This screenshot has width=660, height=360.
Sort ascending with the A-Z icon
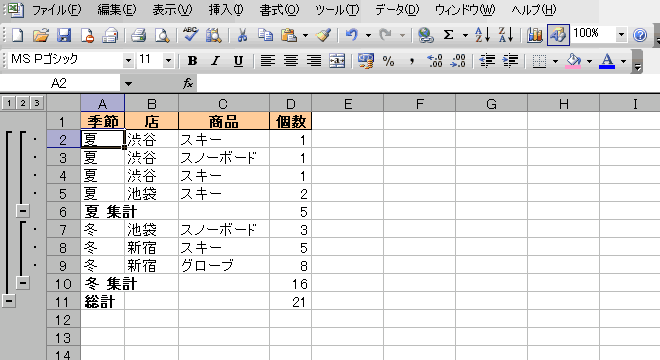[482, 35]
